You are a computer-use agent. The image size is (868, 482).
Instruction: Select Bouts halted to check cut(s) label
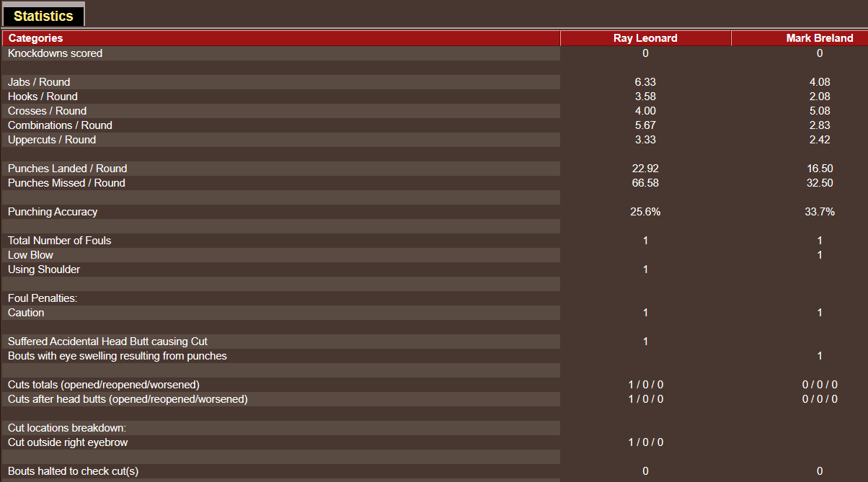point(73,471)
